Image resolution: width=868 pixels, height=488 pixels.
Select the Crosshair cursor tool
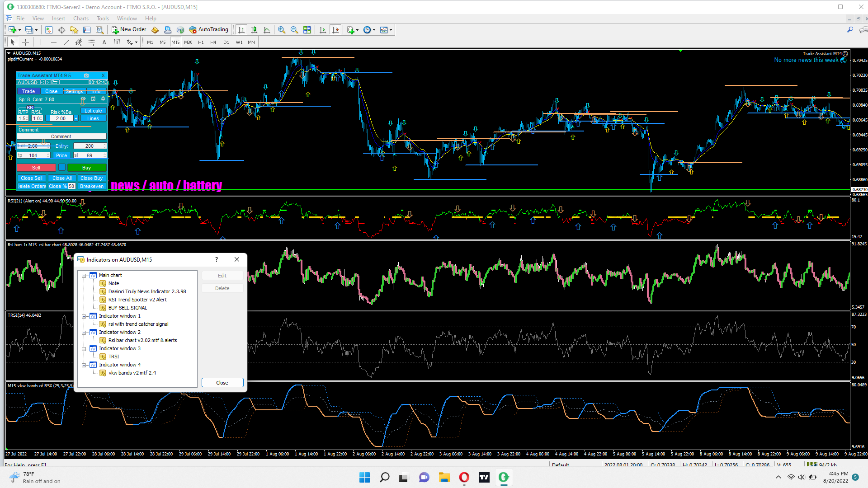(x=26, y=42)
